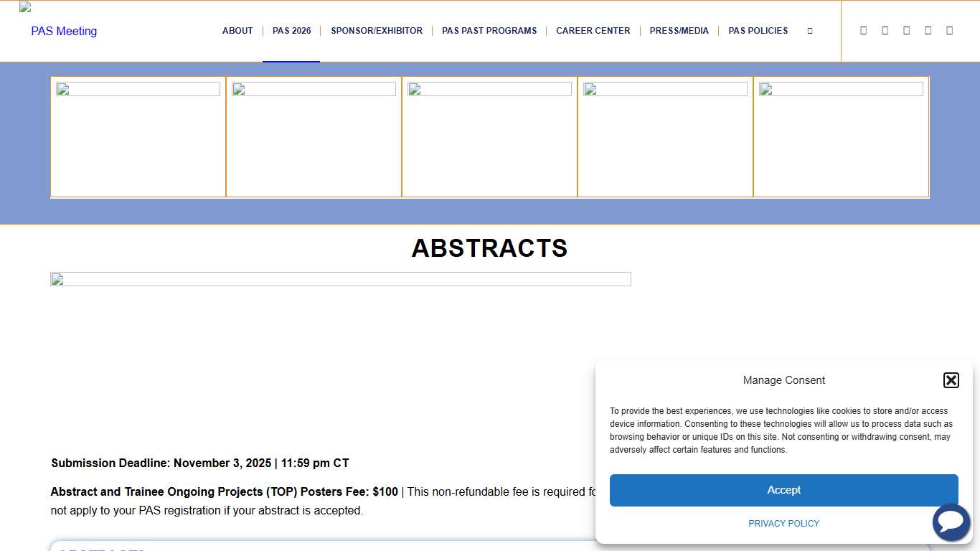Open the search icon in the navigation bar
Screen dimensions: 980x551
pyautogui.click(x=810, y=31)
